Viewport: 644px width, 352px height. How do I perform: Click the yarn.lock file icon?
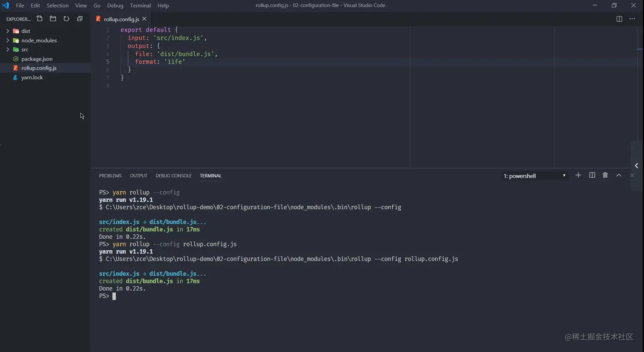click(x=16, y=78)
